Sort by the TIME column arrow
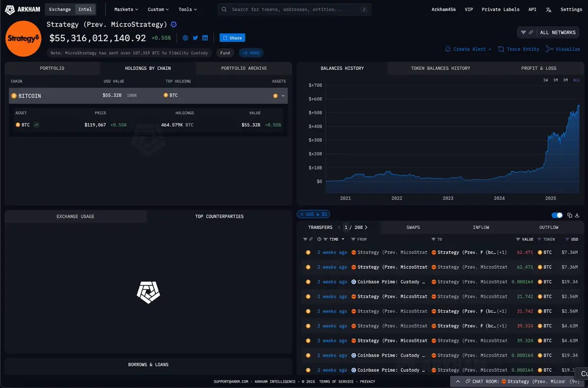Viewport: 588px width, 388px height. point(343,239)
